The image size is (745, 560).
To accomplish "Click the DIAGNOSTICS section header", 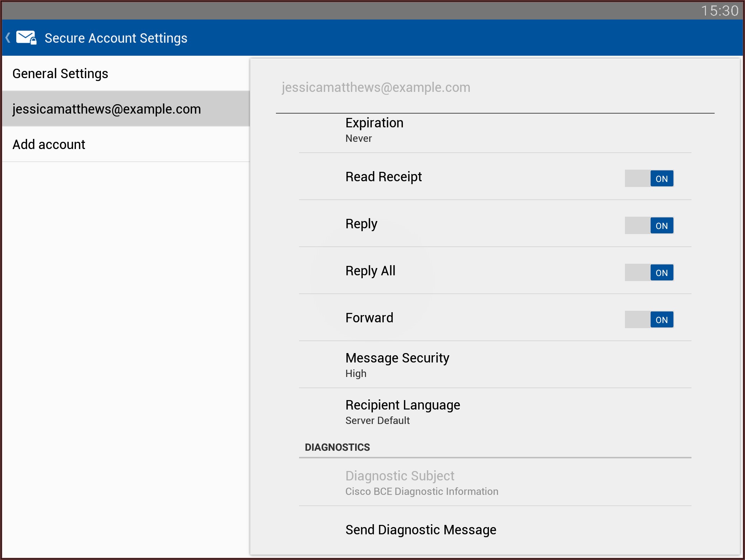I will click(337, 447).
